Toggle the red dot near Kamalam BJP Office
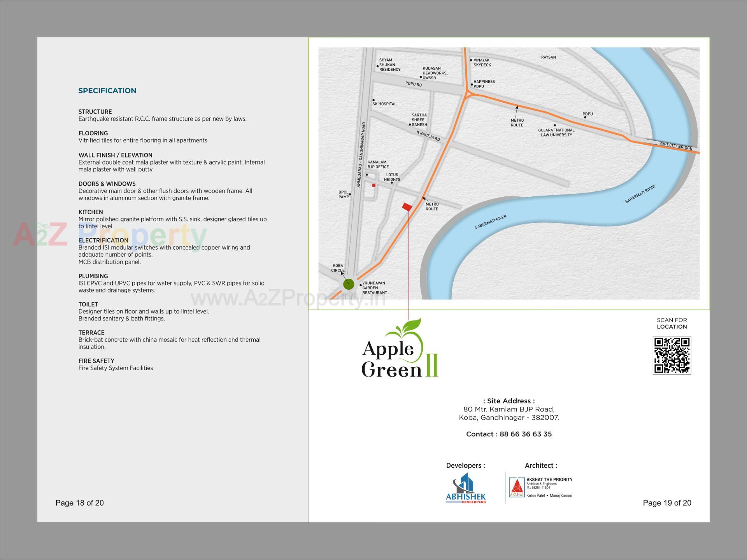 click(x=374, y=185)
